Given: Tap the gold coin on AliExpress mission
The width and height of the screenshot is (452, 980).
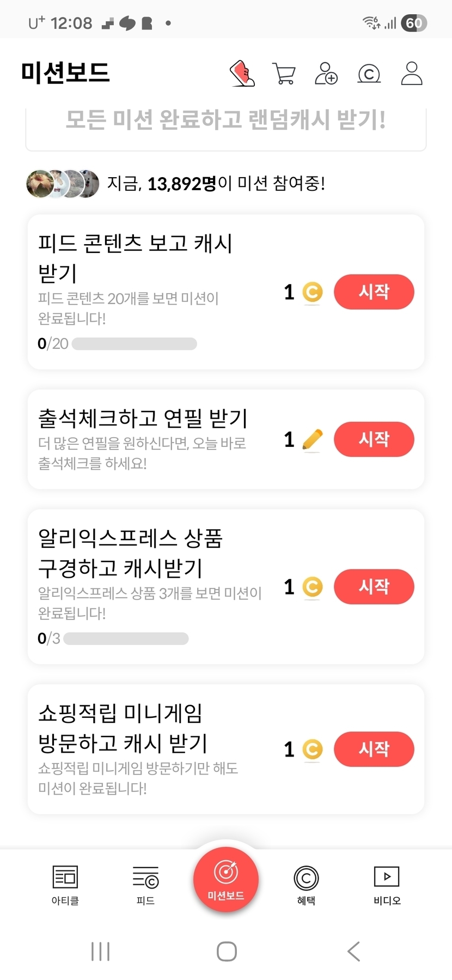Looking at the screenshot, I should 312,587.
